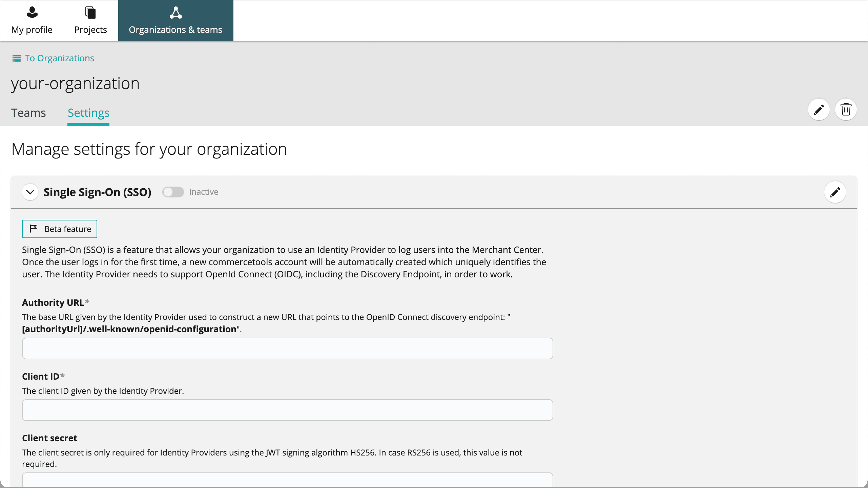Click the delete organization trash icon
Screen dimensions: 868x488
pos(846,109)
